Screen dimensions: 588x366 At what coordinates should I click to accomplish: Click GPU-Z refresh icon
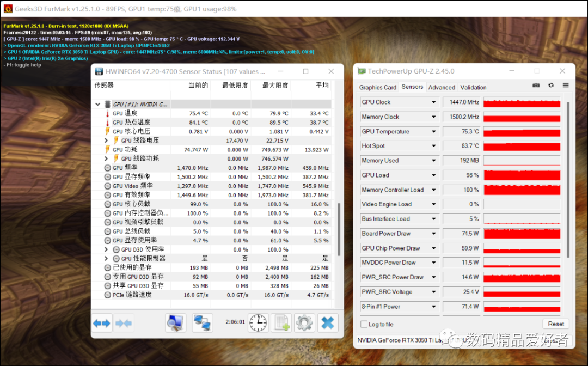pos(551,86)
